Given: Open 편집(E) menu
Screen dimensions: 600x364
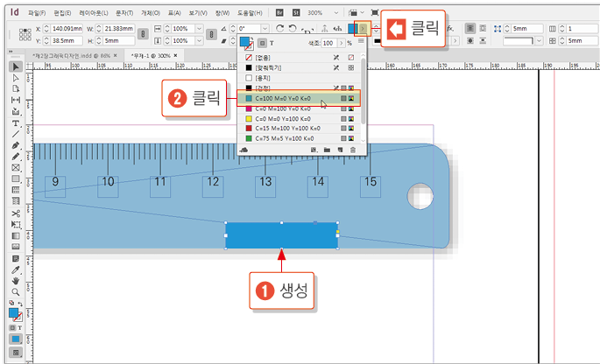Looking at the screenshot, I should click(62, 13).
